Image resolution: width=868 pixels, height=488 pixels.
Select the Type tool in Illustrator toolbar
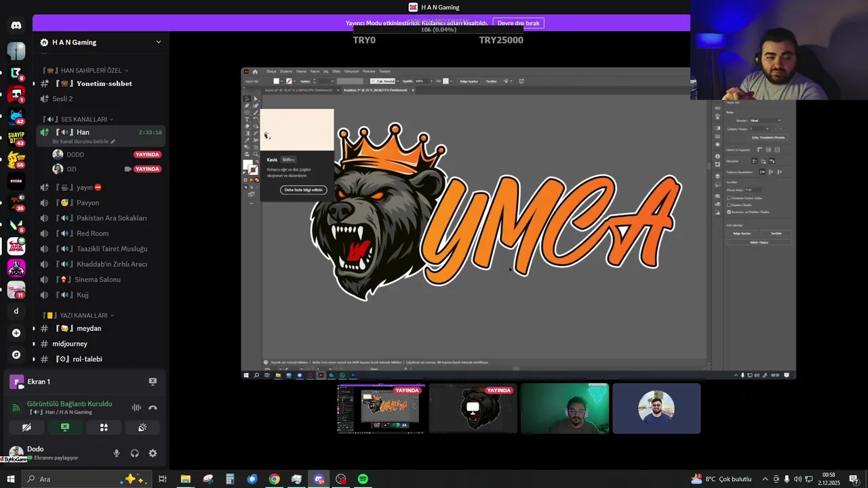pyautogui.click(x=247, y=119)
